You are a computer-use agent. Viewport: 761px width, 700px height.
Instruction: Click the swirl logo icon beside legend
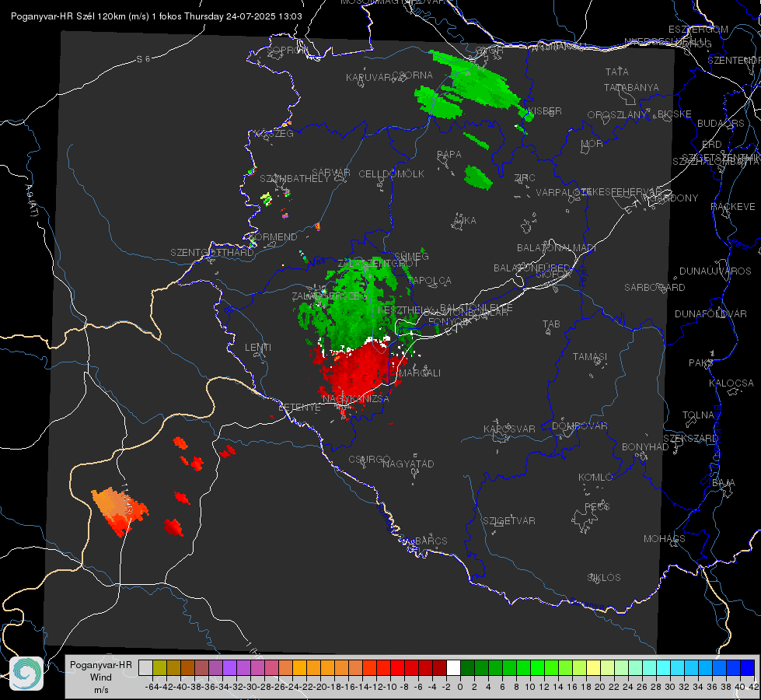(x=26, y=674)
